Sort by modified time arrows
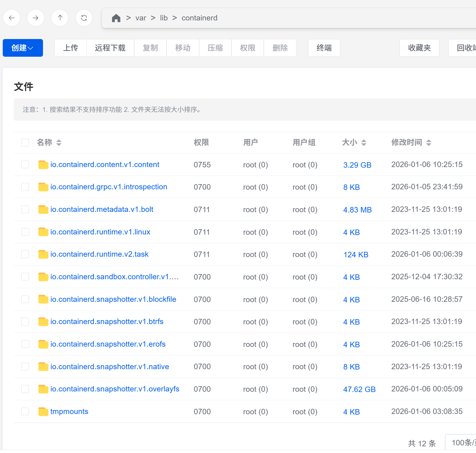The width and height of the screenshot is (476, 453). (428, 143)
